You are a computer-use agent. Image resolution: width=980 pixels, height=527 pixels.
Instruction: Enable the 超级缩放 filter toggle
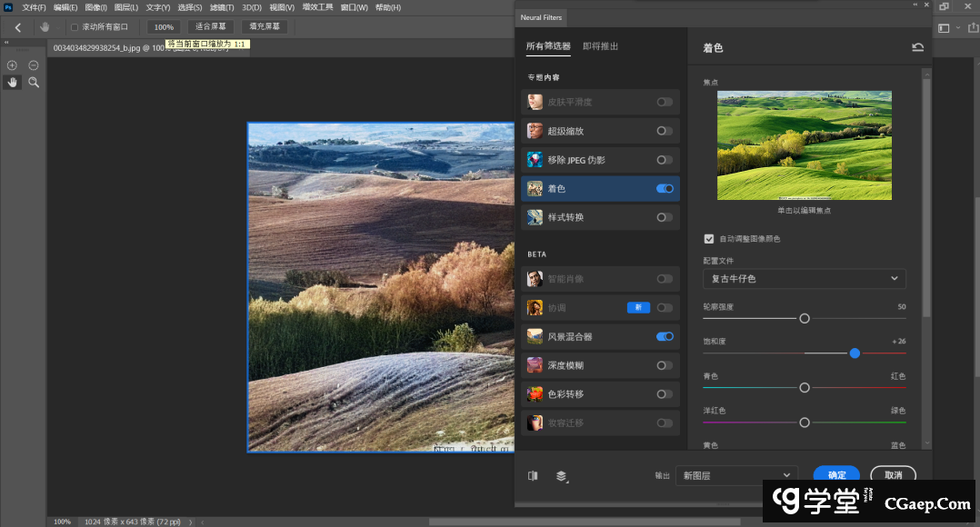[665, 131]
